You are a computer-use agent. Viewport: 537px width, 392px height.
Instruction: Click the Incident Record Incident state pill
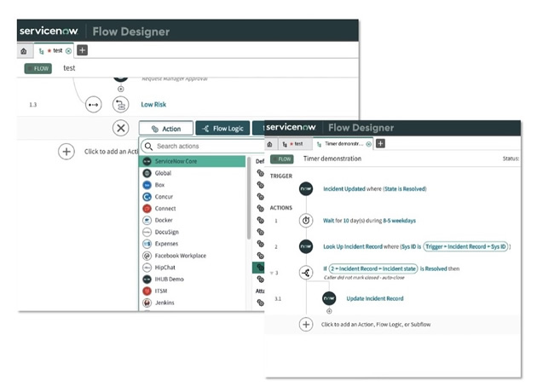point(373,268)
